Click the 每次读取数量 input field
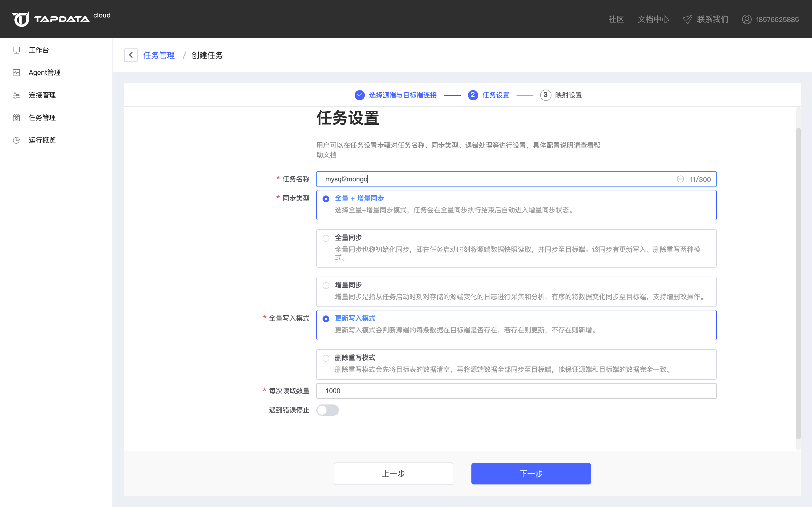The image size is (812, 507). 516,391
